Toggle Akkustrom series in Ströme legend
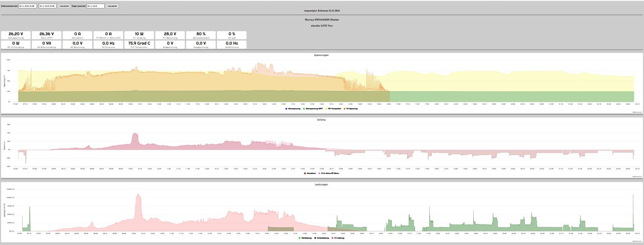 (310, 173)
